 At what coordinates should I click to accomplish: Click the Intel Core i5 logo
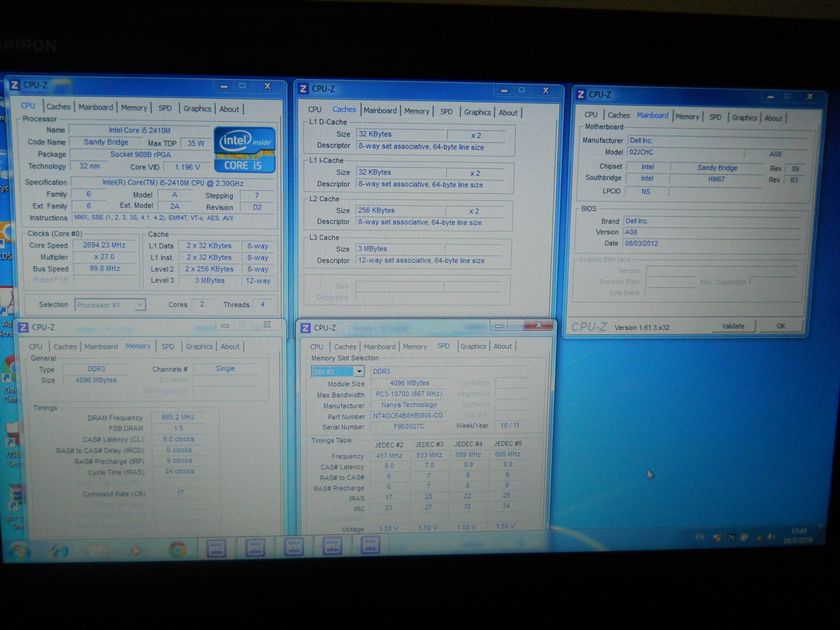(x=244, y=150)
